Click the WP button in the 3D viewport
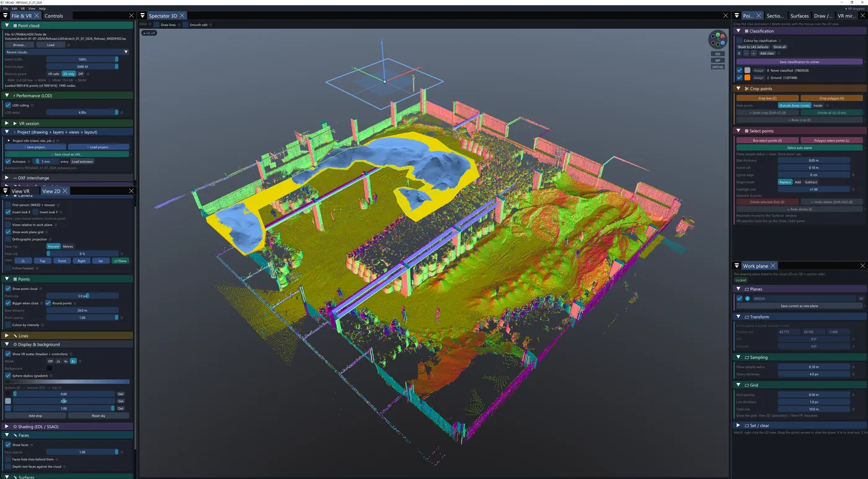 click(717, 60)
